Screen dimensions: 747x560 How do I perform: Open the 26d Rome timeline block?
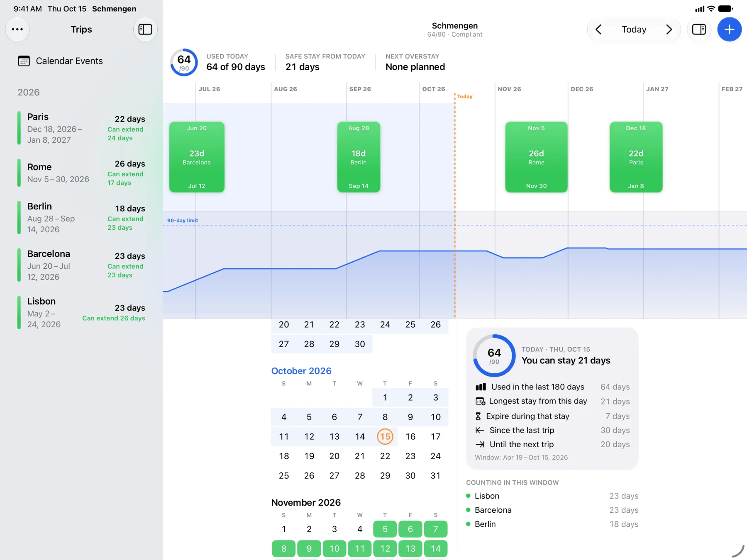[x=536, y=157]
